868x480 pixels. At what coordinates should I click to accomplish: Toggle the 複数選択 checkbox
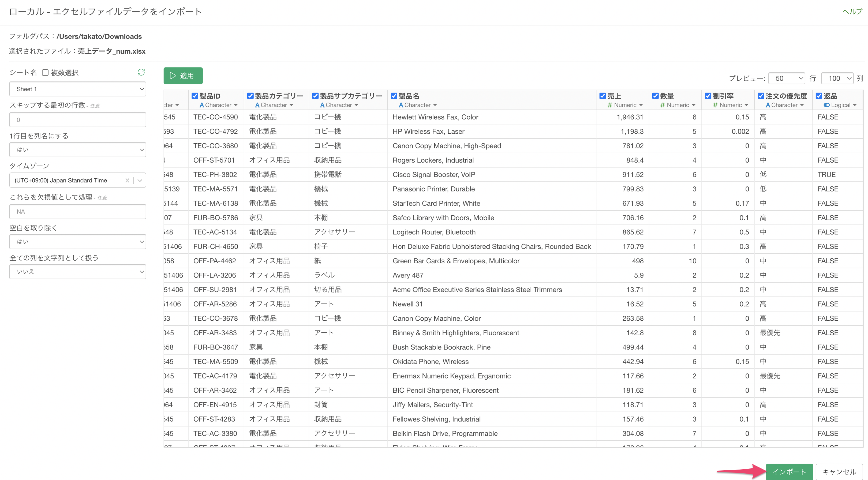[x=45, y=72]
